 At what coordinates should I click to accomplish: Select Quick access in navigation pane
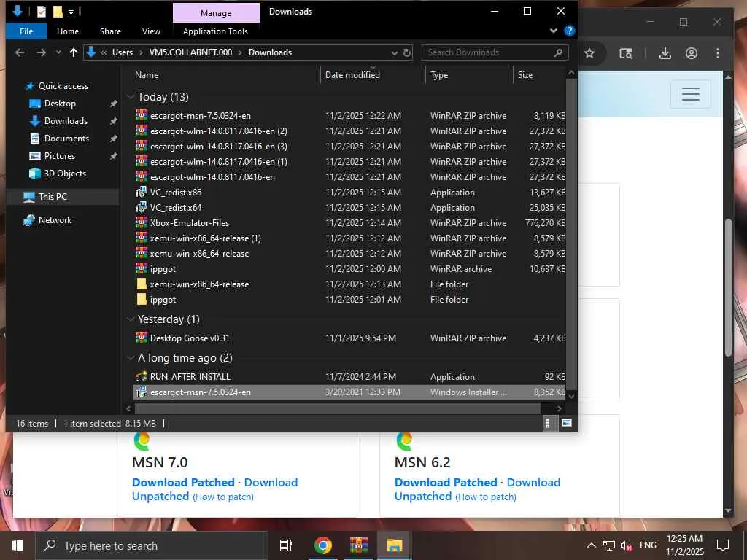(x=63, y=86)
